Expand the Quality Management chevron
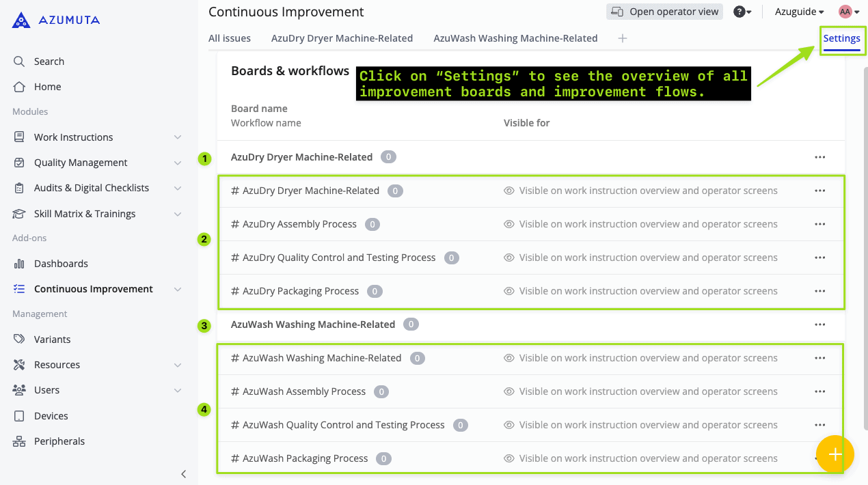868x485 pixels. tap(178, 163)
